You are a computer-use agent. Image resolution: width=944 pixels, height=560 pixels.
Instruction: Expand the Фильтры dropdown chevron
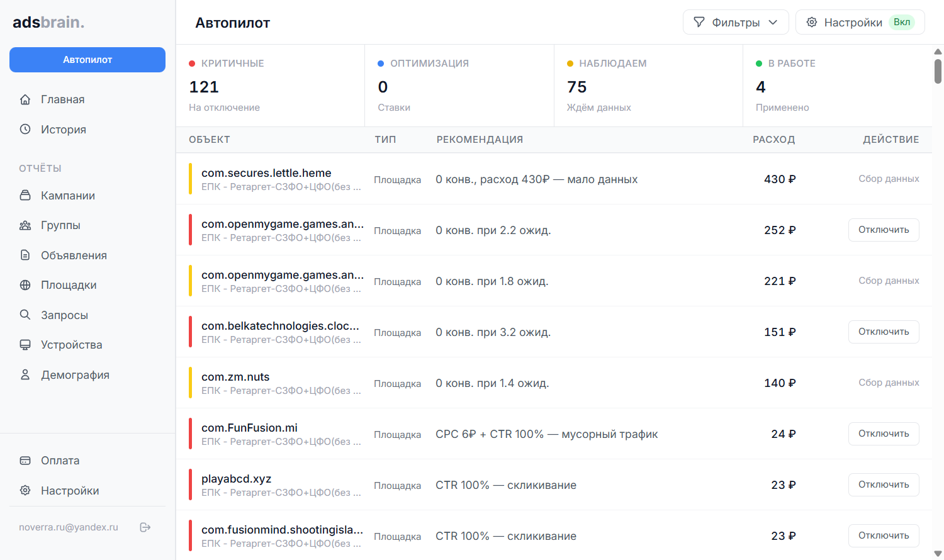point(773,22)
